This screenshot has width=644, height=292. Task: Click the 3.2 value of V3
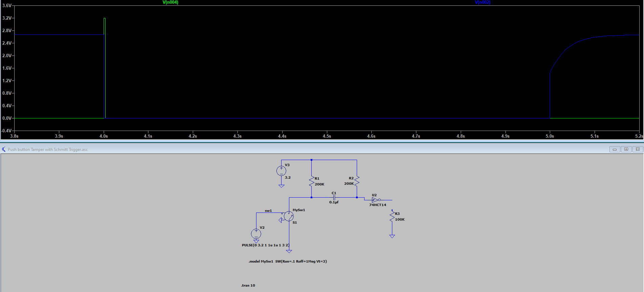(288, 177)
